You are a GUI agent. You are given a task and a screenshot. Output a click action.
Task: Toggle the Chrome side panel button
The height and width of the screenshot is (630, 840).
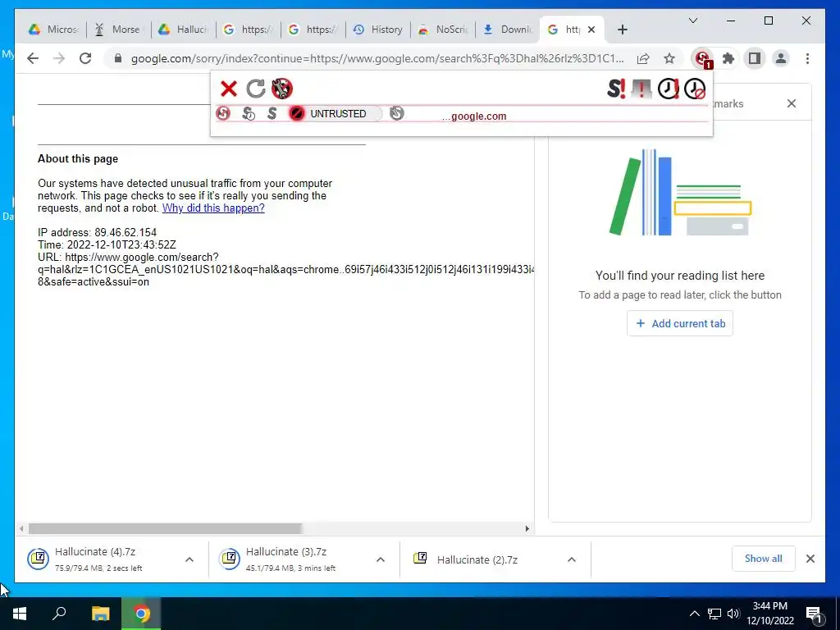[x=755, y=58]
